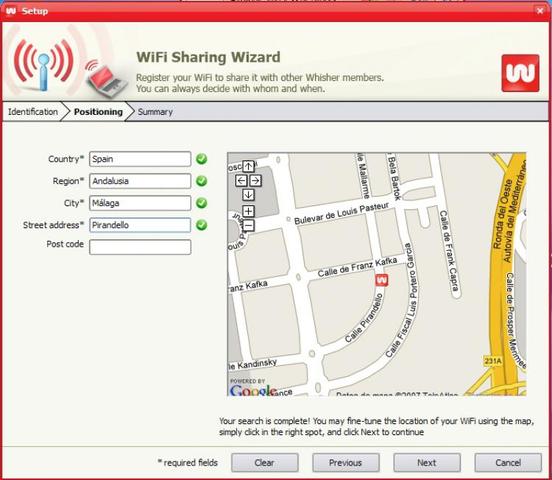Open the Summary step tab
This screenshot has width=552, height=480.
click(155, 112)
